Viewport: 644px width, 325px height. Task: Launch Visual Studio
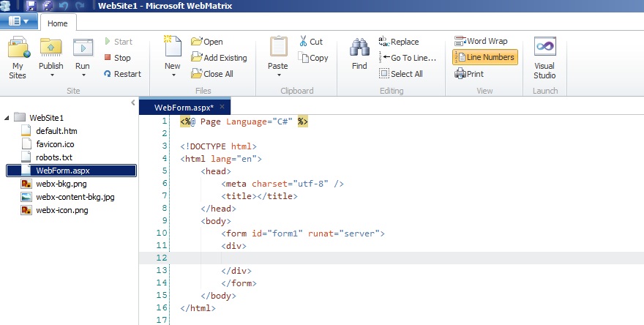coord(544,58)
